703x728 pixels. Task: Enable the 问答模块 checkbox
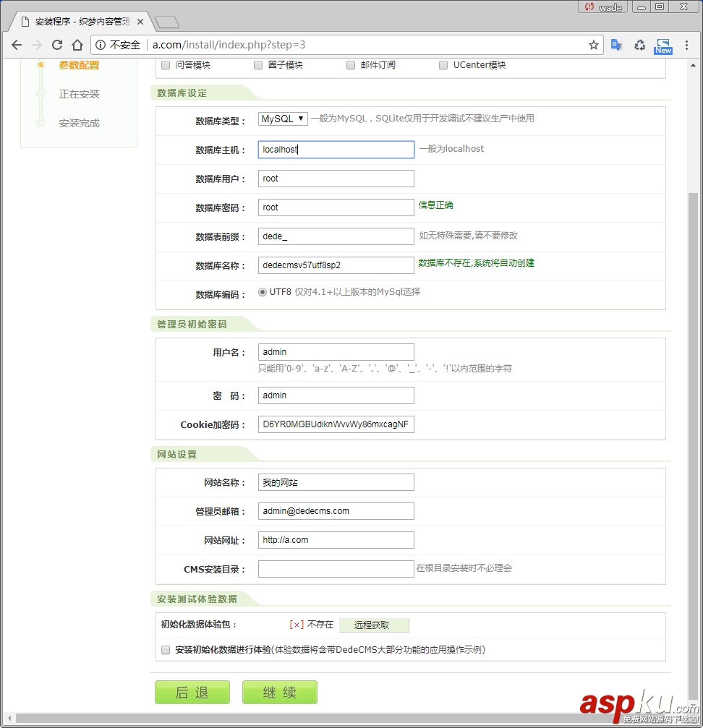click(166, 65)
